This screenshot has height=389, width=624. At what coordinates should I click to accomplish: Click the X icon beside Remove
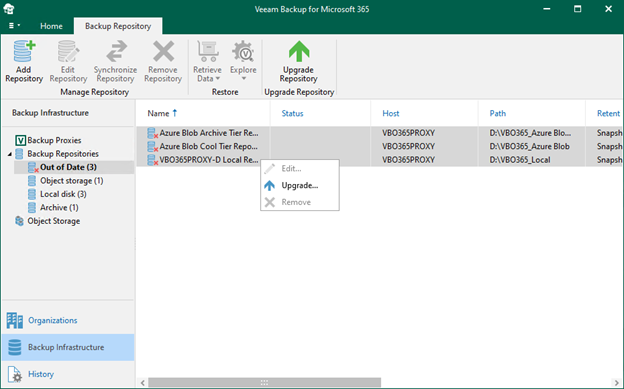(x=269, y=202)
